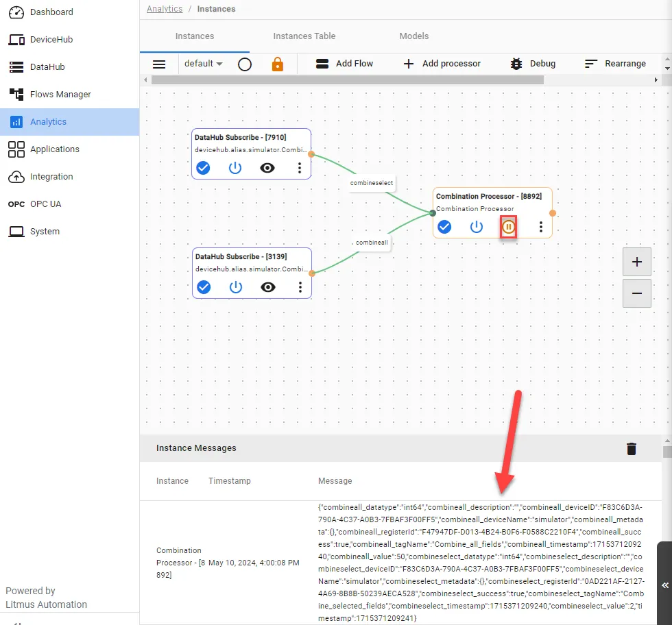Expand side panel with double chevron
The height and width of the screenshot is (625, 672).
click(664, 585)
